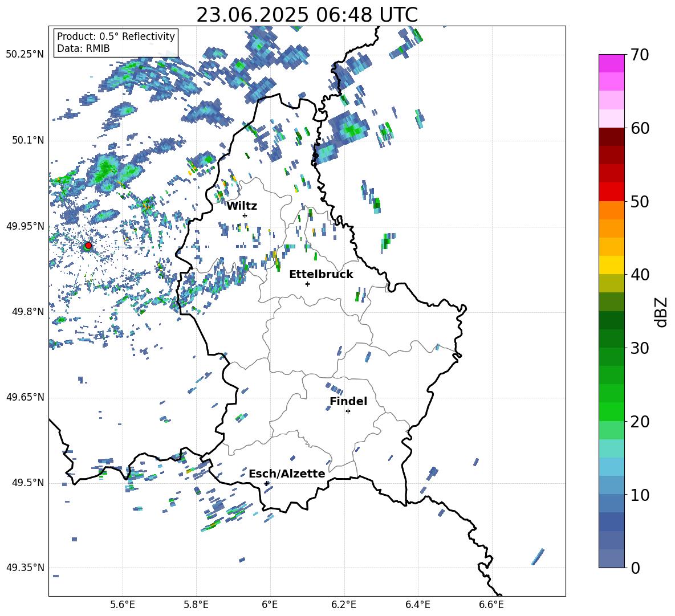
Task: Click the 40 tick label on colorbar
Action: [640, 275]
